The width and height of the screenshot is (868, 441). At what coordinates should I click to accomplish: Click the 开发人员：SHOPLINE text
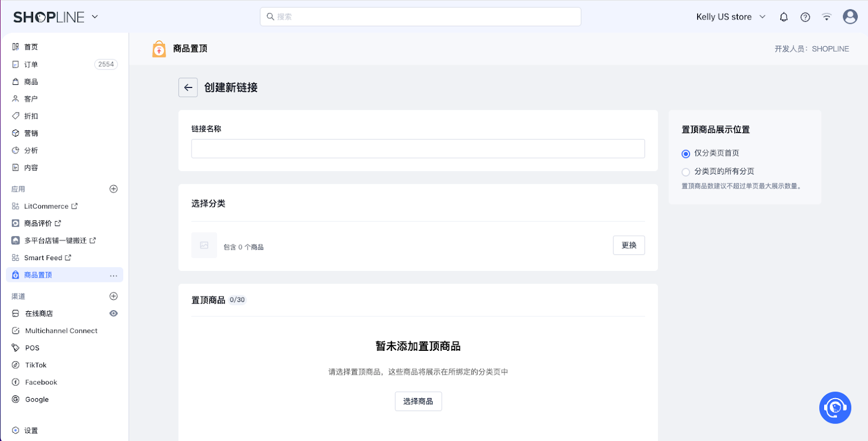tap(812, 49)
